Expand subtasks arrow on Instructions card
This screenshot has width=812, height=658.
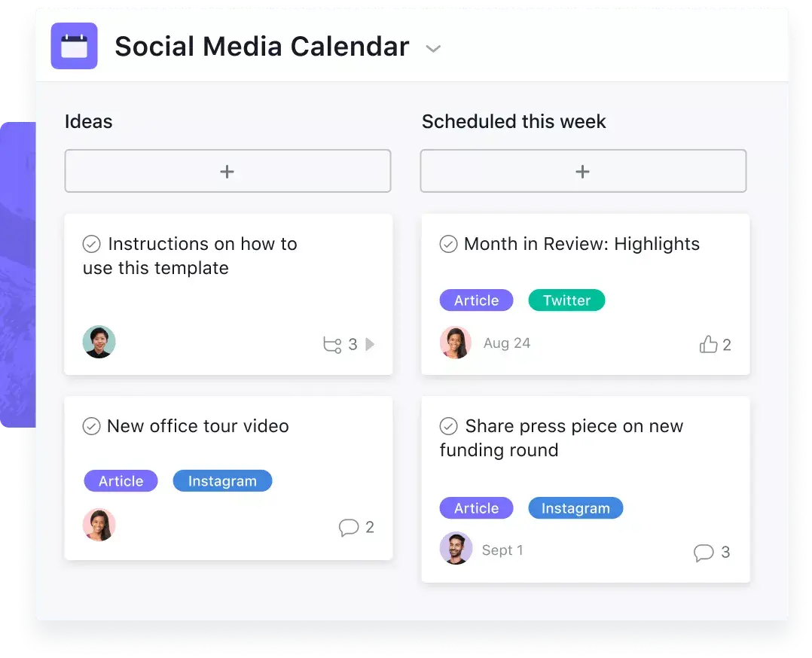[x=370, y=345]
